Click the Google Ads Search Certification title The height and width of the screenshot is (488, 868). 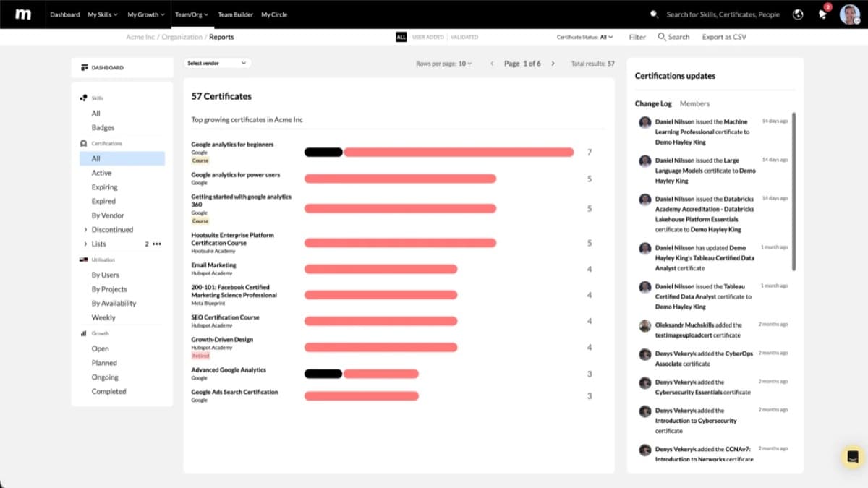[234, 392]
